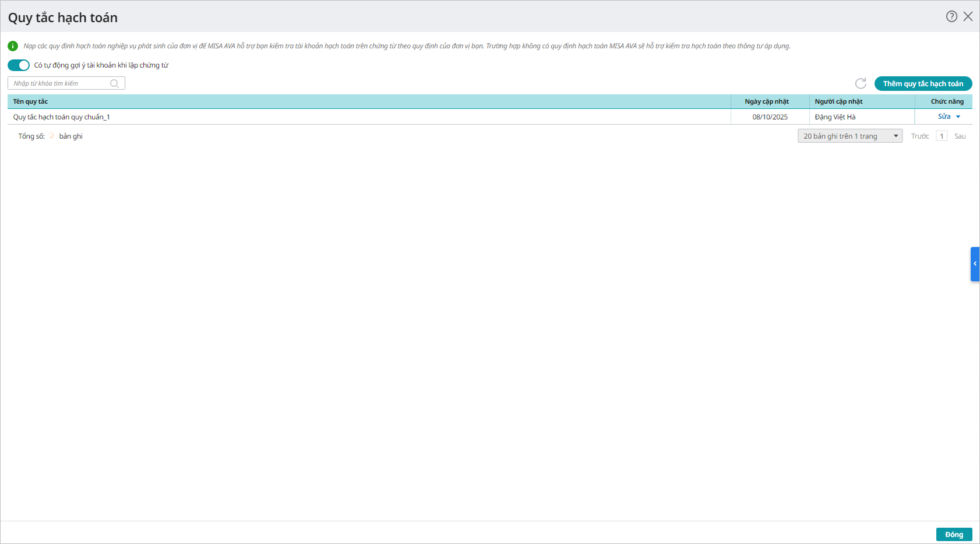The image size is (980, 544).
Task: Select row Quy tắc hạch toán quy chuẩn_1
Action: coord(62,117)
